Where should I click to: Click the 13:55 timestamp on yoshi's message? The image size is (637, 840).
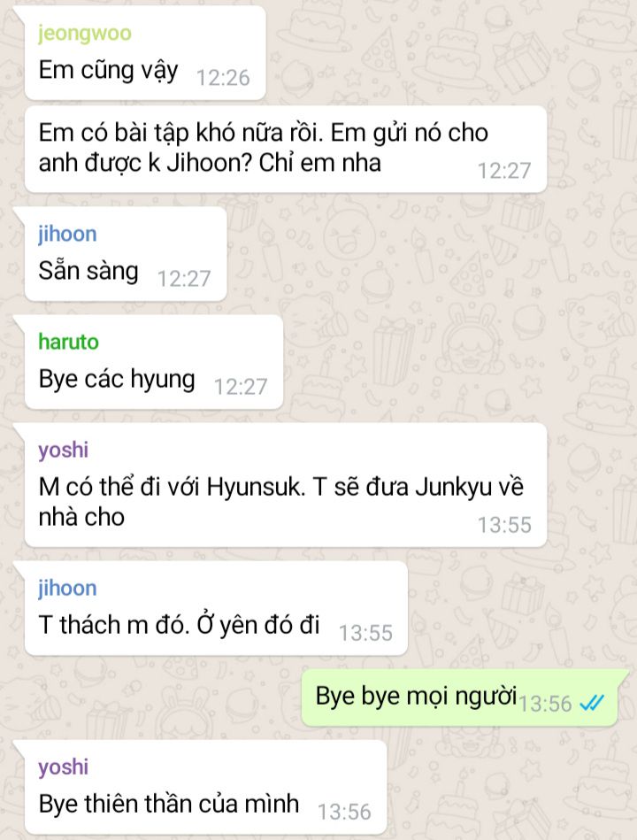pos(504,526)
